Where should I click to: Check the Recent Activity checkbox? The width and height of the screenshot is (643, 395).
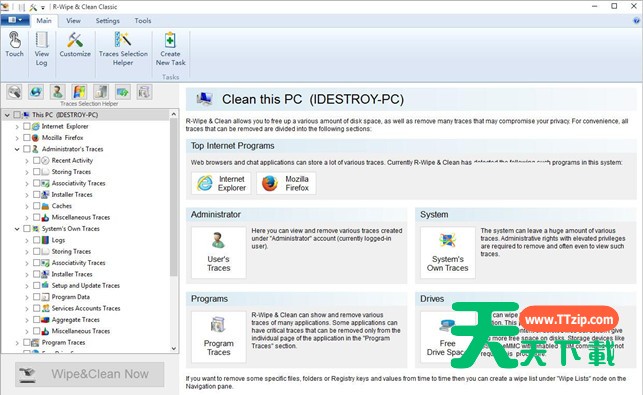pos(36,160)
